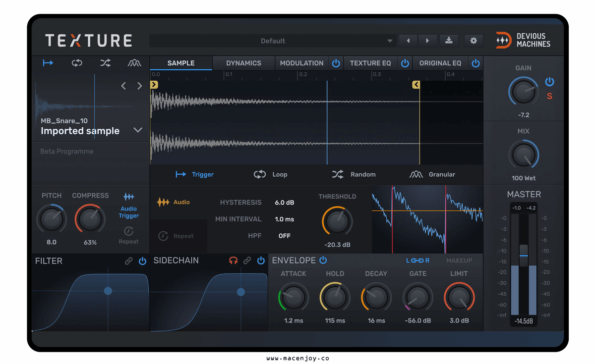Viewport: 595px width, 364px height.
Task: Listen to sidechain with headphones icon
Action: pos(234,260)
